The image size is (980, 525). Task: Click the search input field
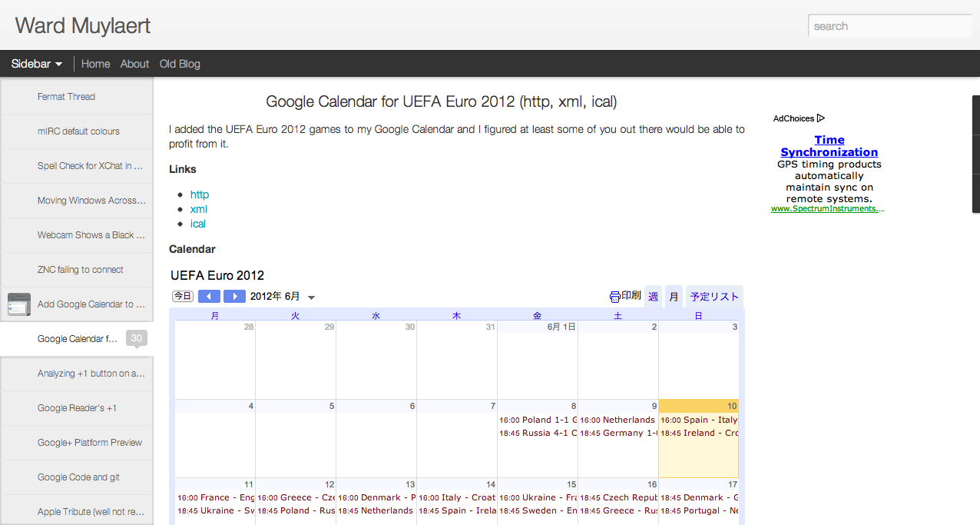890,26
